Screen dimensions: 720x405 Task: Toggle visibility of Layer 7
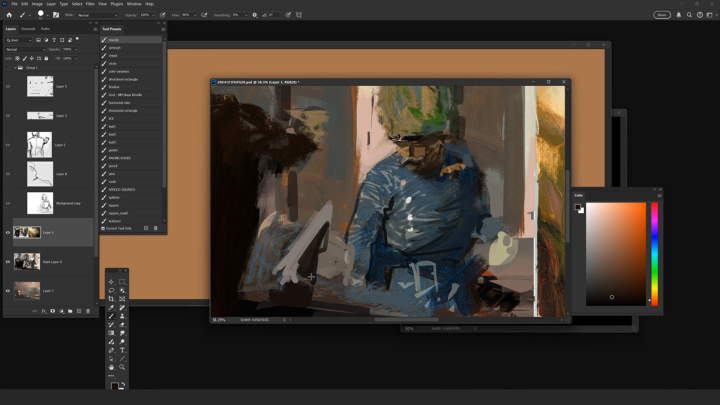coord(8,290)
